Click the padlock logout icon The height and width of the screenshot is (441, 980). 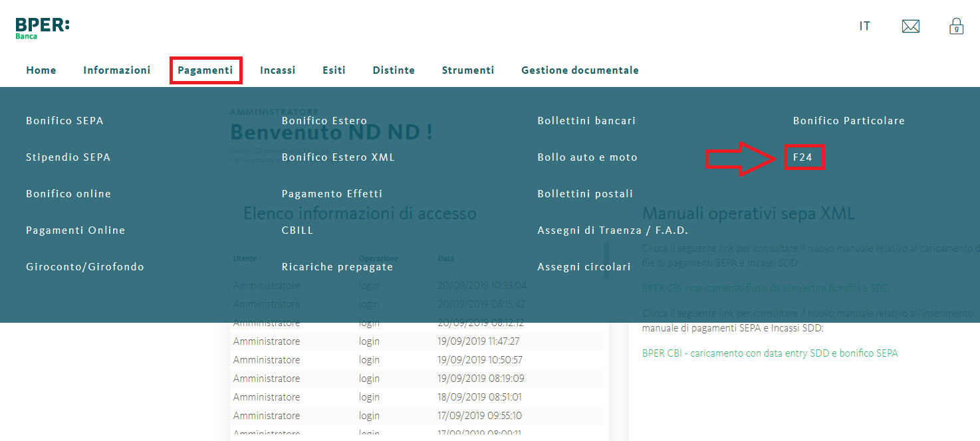pos(956,27)
